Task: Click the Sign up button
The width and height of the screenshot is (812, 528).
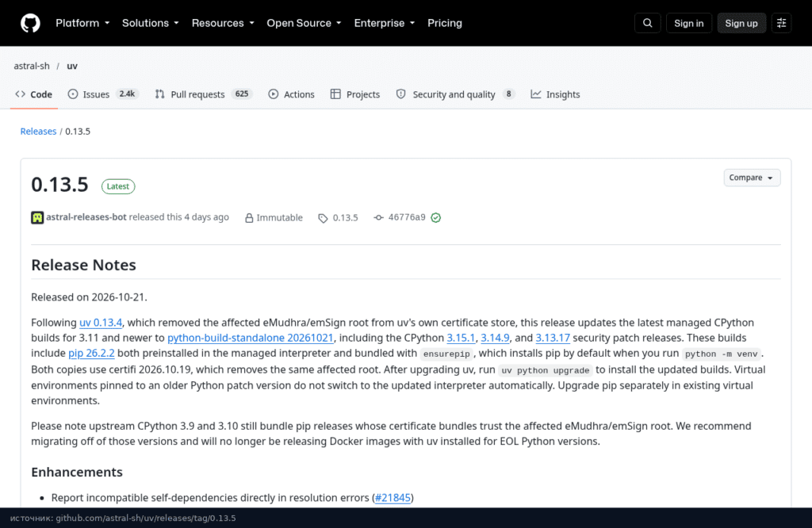Action: pos(741,23)
